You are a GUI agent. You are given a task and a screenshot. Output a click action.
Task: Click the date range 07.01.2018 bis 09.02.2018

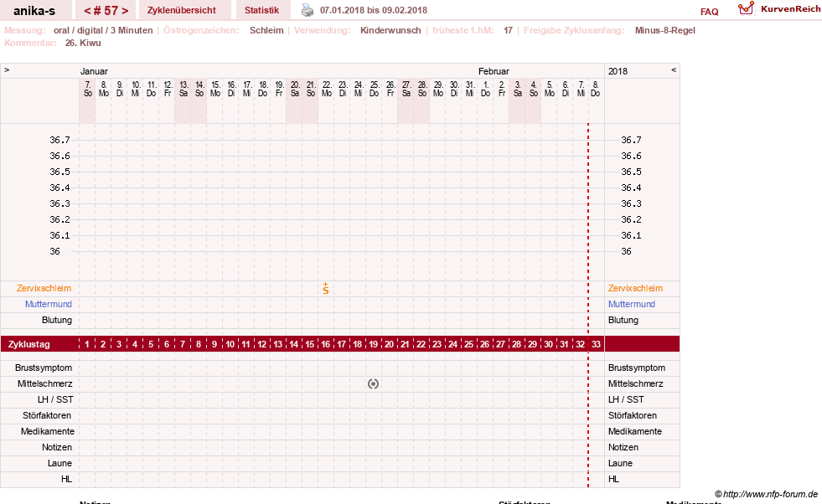coord(373,10)
